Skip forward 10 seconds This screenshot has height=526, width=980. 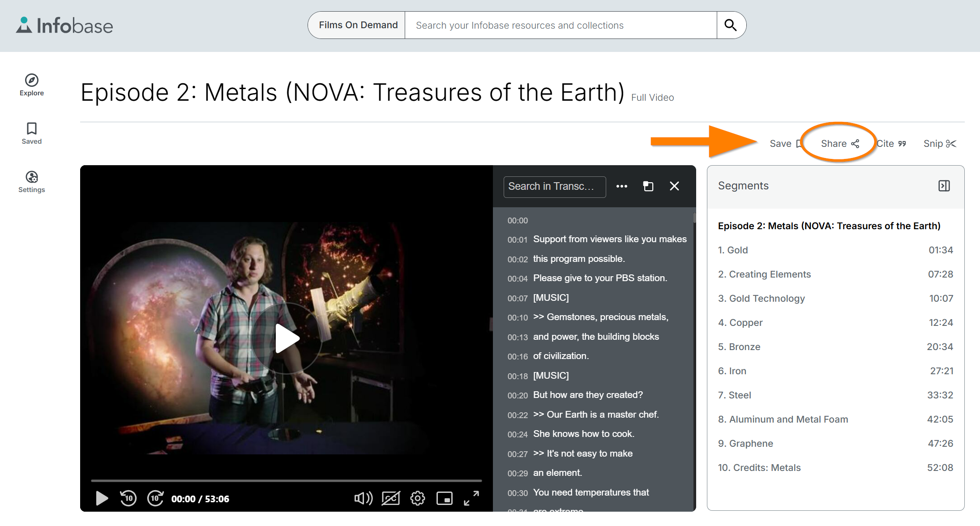click(x=155, y=498)
